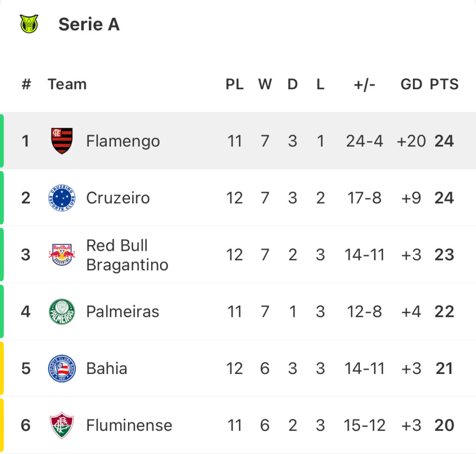Sort by PTS column header
This screenshot has width=476, height=454.
click(x=444, y=84)
